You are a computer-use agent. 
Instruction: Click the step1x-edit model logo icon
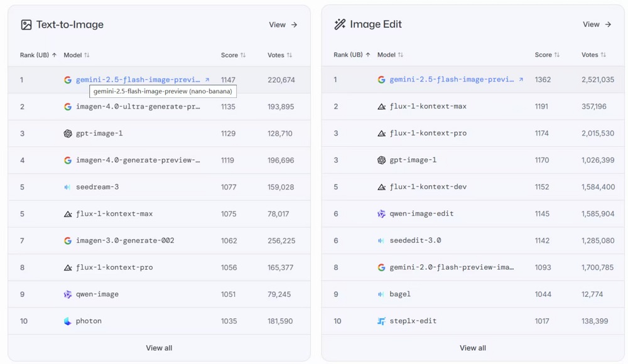[x=381, y=321]
